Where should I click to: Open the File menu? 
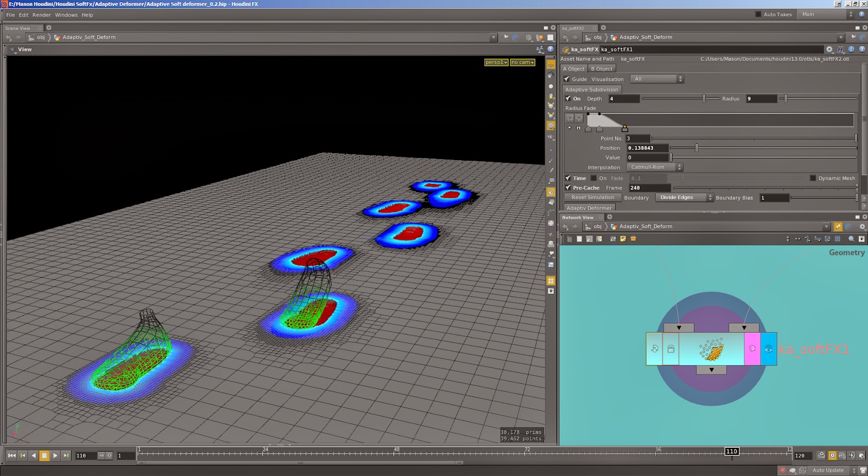(10, 15)
